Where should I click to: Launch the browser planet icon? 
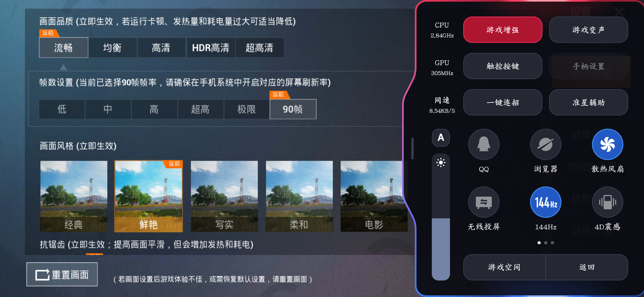(545, 144)
